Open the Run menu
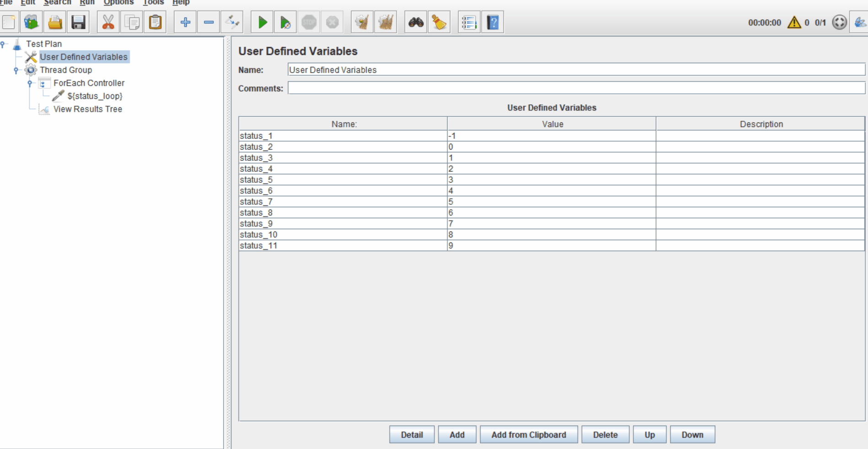Image resolution: width=868 pixels, height=449 pixels. [87, 2]
